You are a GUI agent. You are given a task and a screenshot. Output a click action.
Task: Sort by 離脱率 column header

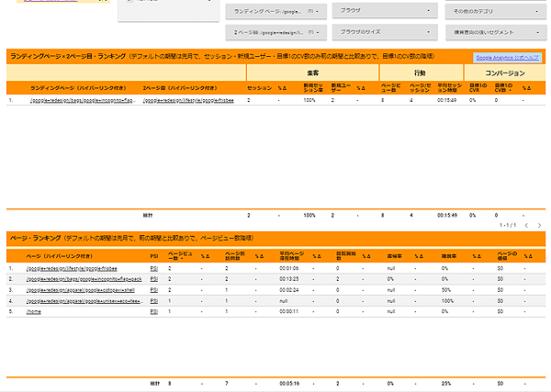[449, 256]
